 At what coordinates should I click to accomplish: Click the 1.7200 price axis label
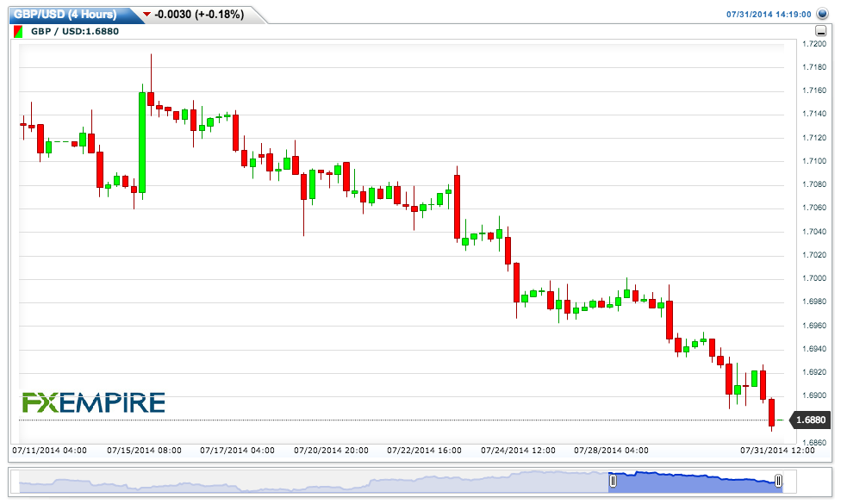(814, 44)
